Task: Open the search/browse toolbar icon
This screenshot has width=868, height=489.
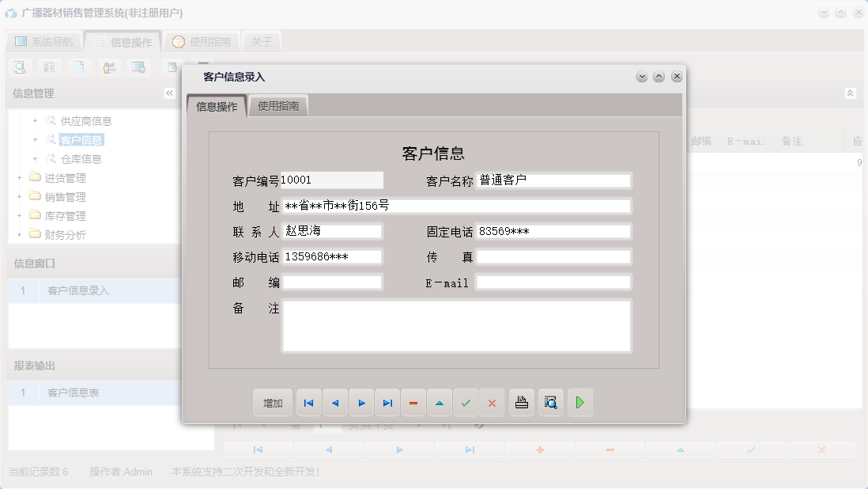Action: point(18,67)
